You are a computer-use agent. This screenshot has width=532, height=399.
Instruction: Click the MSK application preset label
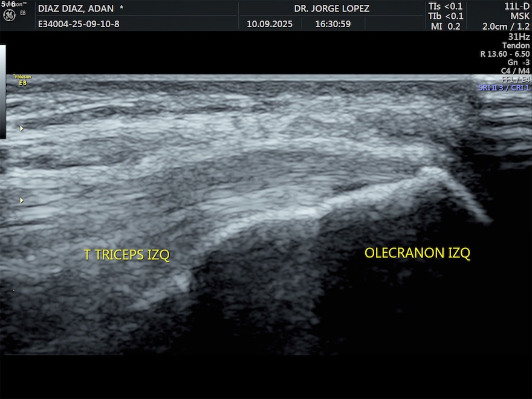click(x=519, y=16)
